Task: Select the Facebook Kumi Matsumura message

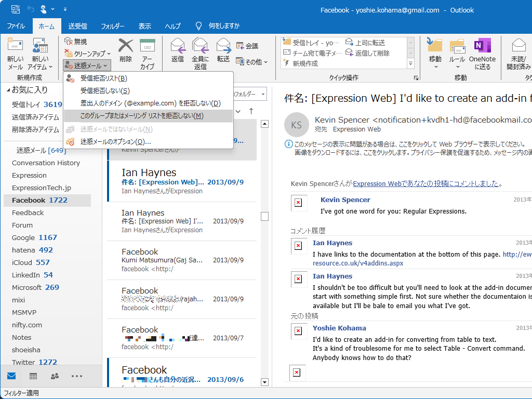Action: point(182,260)
